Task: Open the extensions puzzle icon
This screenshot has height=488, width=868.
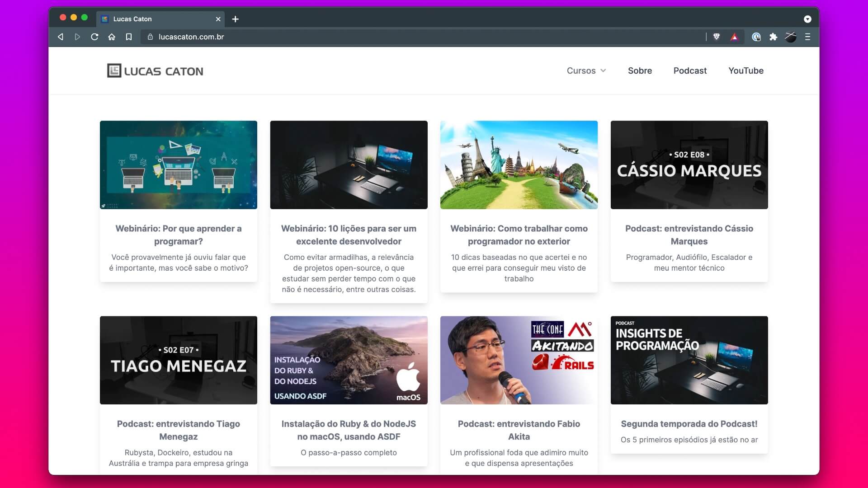Action: (774, 37)
